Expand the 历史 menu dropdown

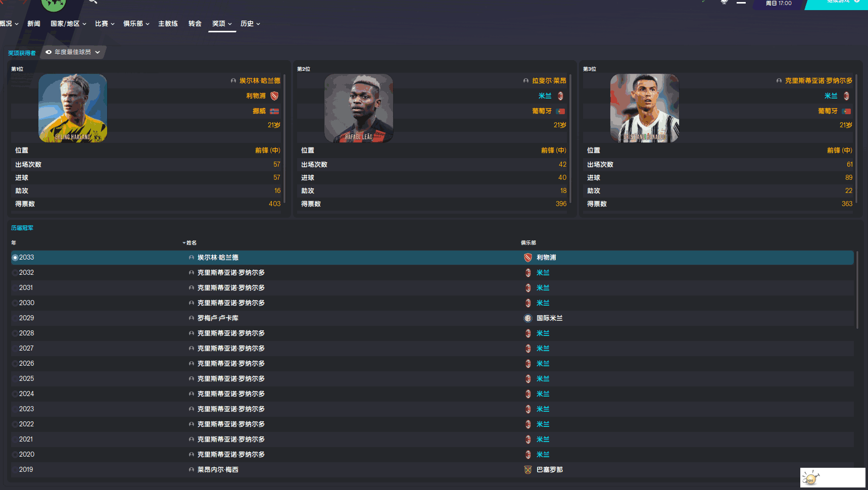(x=250, y=24)
